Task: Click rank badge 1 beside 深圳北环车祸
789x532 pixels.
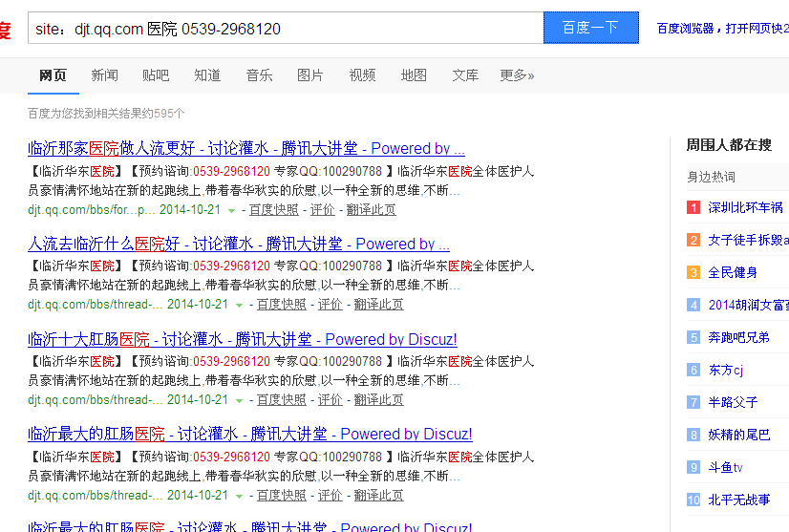Action: (693, 207)
